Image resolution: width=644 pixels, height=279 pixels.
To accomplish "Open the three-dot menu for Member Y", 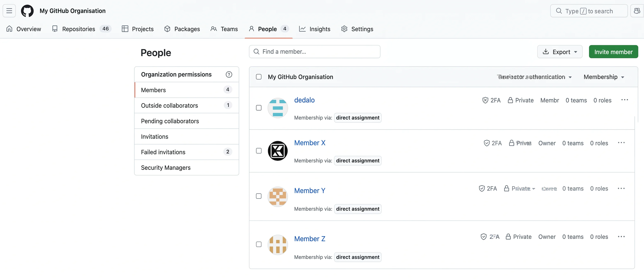I will coord(621,188).
